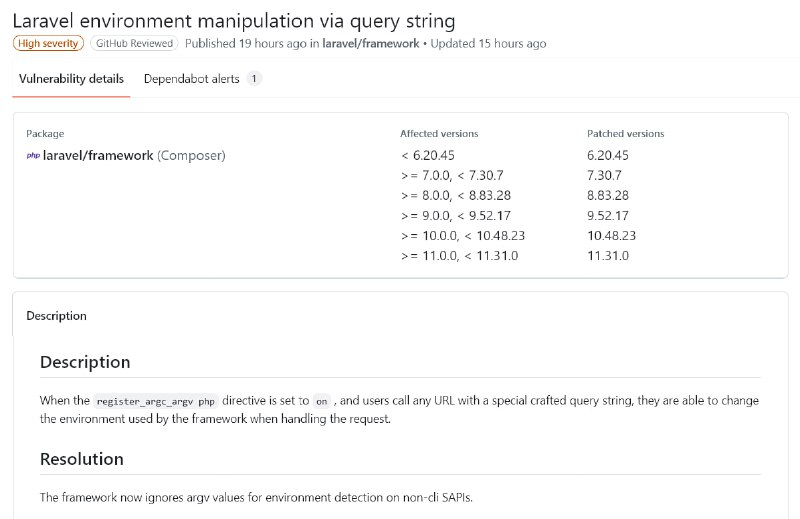Click the Resolution section heading
Viewport: 800px width, 519px height.
[82, 459]
